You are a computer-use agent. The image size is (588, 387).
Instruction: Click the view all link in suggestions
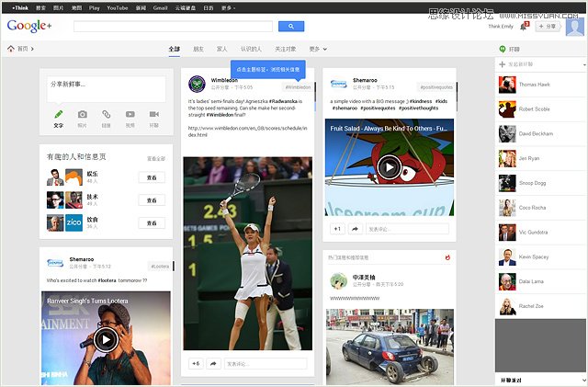(x=156, y=158)
